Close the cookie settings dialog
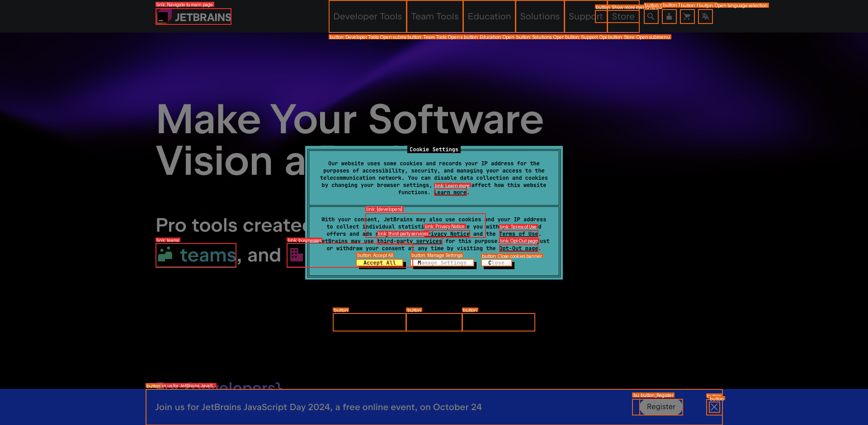The width and height of the screenshot is (868, 425). [x=496, y=263]
